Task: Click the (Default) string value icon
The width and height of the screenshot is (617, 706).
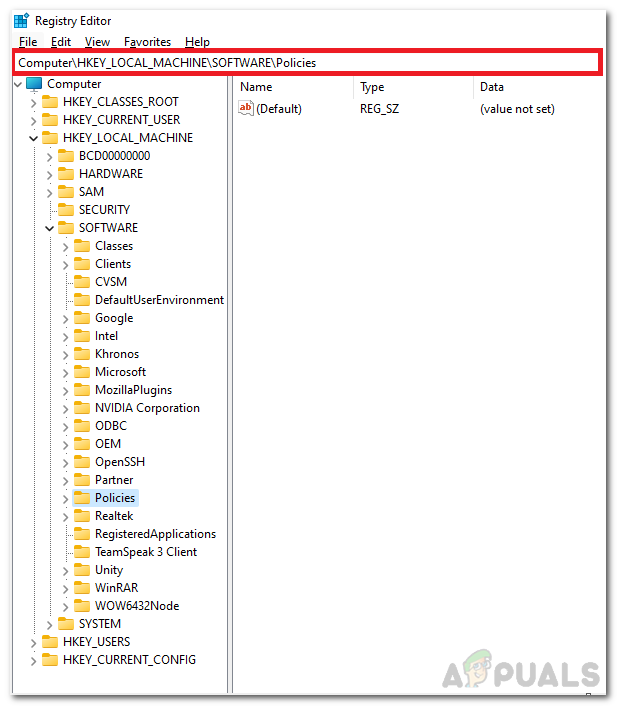Action: [246, 109]
